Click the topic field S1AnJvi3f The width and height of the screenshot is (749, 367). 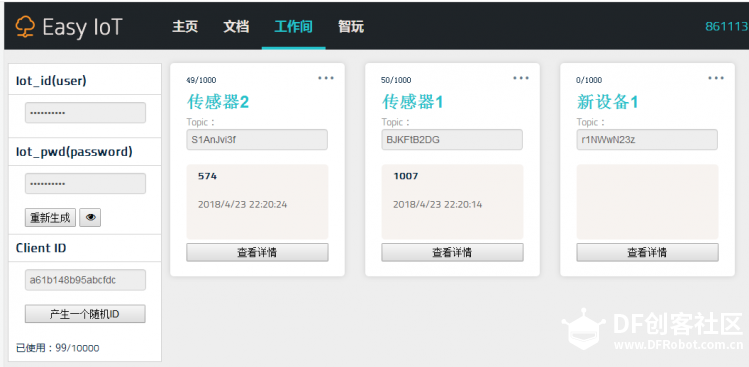257,140
